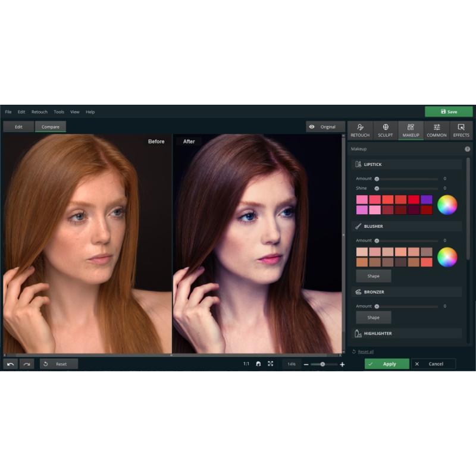Image resolution: width=476 pixels, height=476 pixels.
Task: Click the redo arrow button
Action: point(26,364)
